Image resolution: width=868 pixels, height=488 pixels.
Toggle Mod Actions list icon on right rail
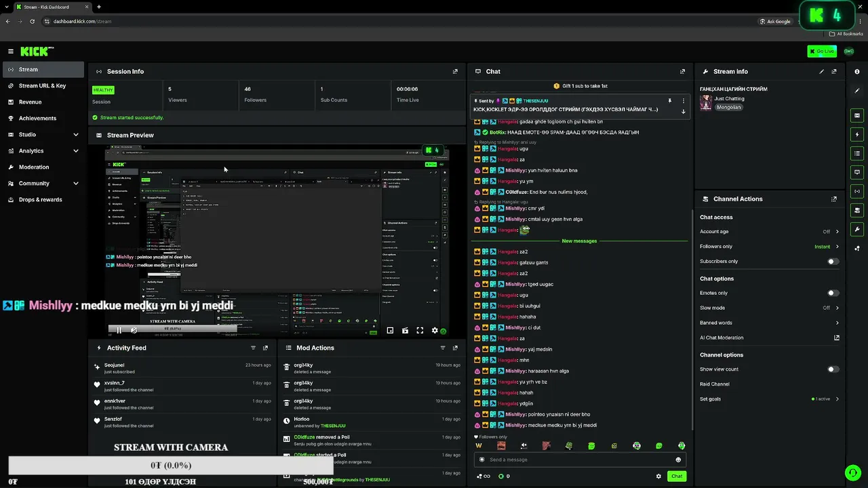pos(857,153)
